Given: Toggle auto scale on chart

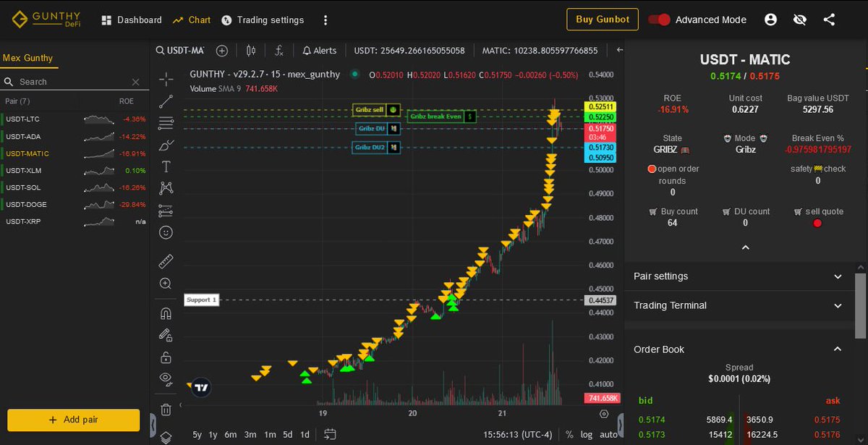Looking at the screenshot, I should point(609,435).
